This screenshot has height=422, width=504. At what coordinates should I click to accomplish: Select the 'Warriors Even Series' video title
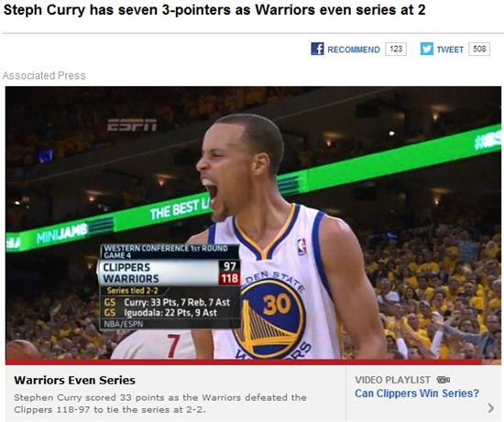click(74, 380)
